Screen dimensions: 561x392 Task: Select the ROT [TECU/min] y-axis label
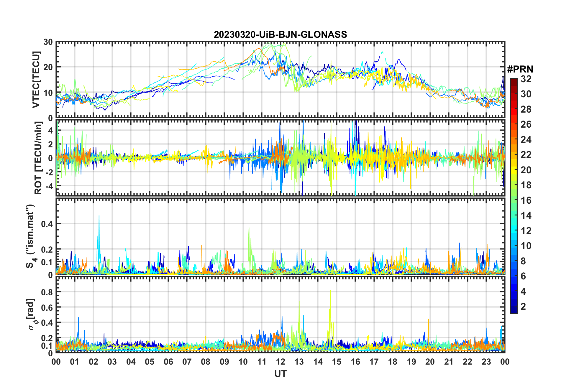38,158
